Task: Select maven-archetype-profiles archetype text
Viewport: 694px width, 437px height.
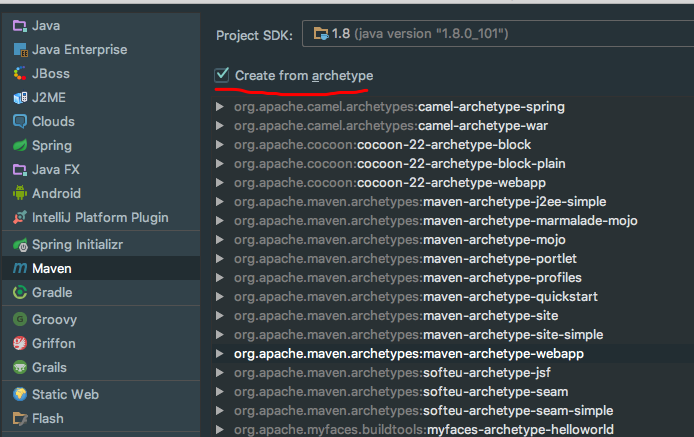Action: 502,278
